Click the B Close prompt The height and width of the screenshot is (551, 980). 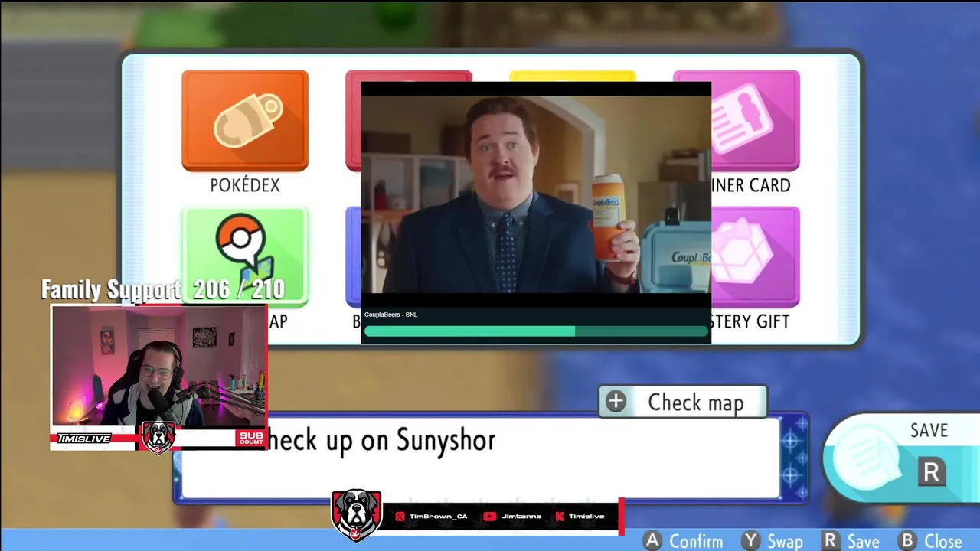[930, 541]
